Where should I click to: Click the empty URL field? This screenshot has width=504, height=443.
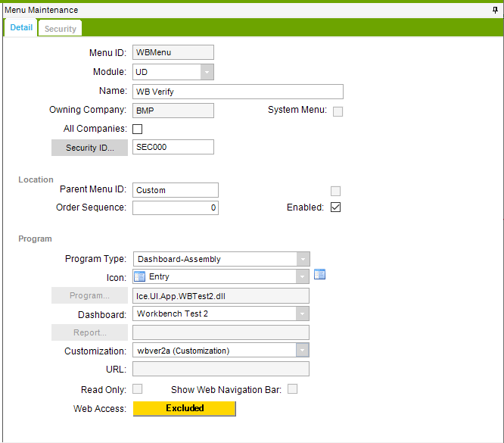pos(221,369)
